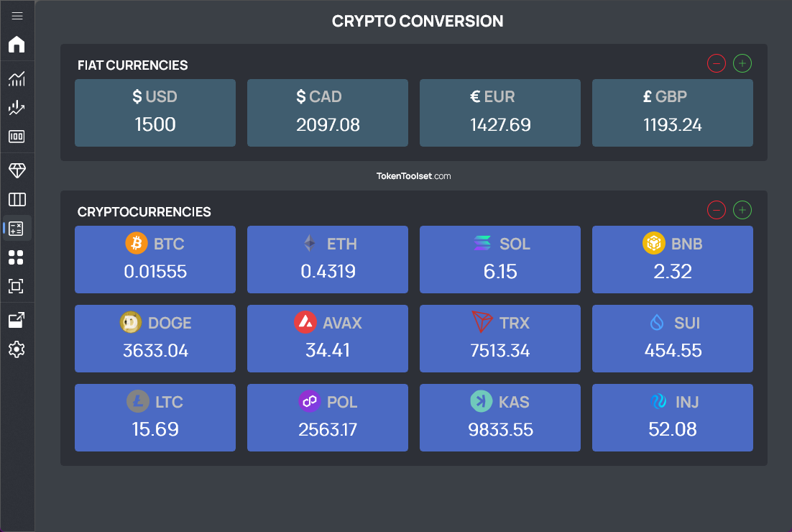Click the Bitcoin logo icon
Viewport: 792px width, 532px height.
[137, 244]
